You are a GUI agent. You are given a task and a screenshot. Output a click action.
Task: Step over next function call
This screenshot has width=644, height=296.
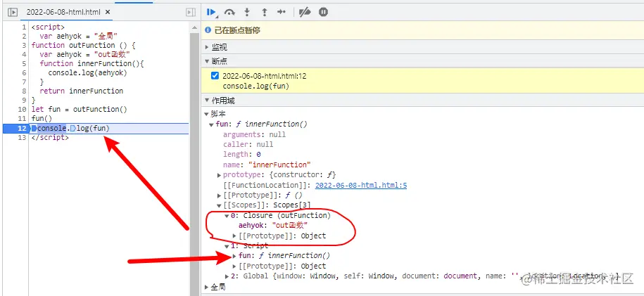[x=229, y=13]
